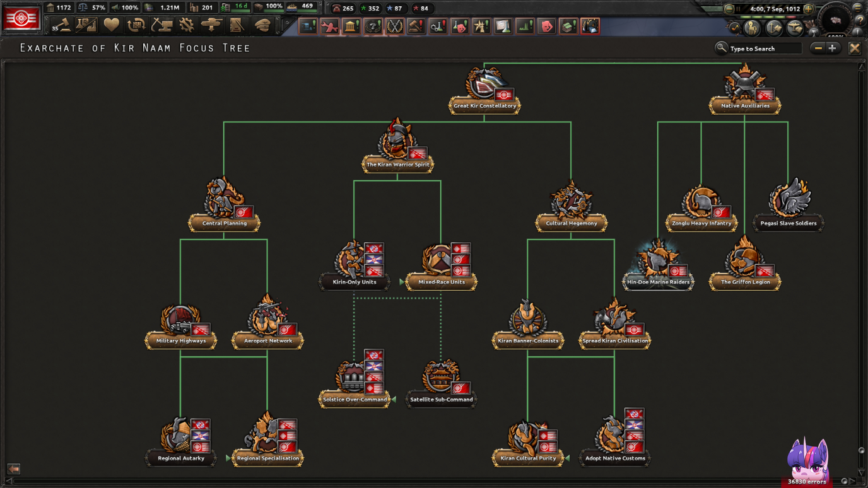Click the green bar chart alert
Image resolution: width=868 pixels, height=488 pixels.
point(525,26)
